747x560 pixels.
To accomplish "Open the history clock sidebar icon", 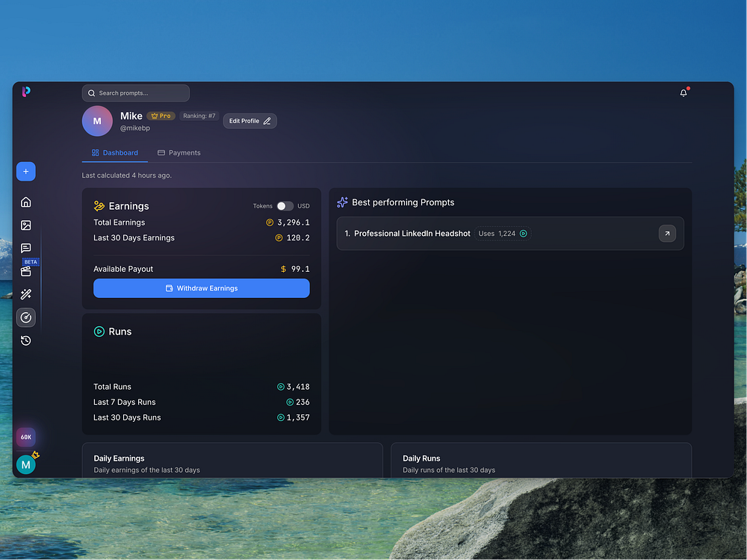I will (25, 340).
